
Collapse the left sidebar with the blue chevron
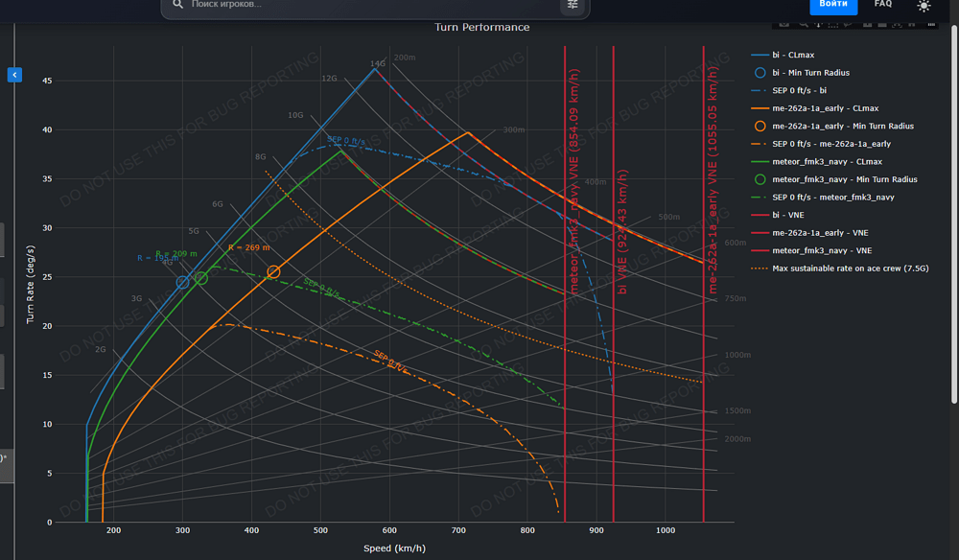pyautogui.click(x=14, y=75)
